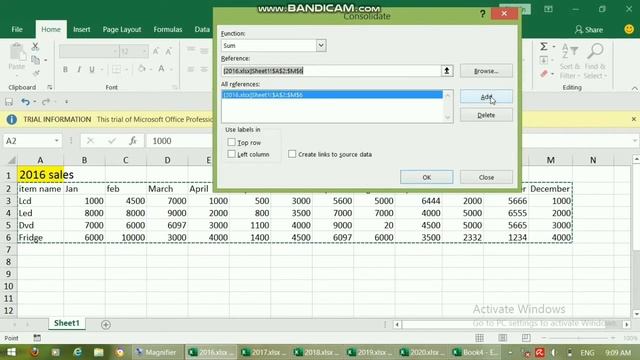Select the Sheet1 worksheet tab
The image size is (640, 360).
tap(67, 323)
